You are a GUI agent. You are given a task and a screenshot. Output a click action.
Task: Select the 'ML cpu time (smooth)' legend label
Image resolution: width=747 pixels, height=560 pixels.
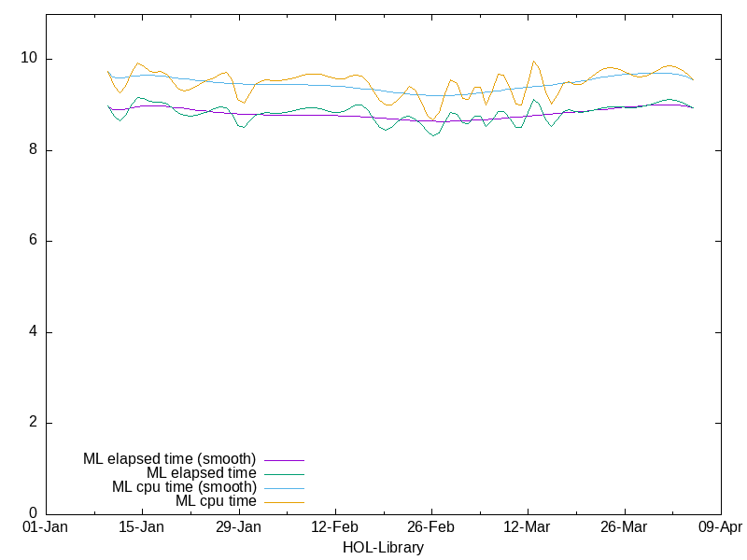(184, 487)
